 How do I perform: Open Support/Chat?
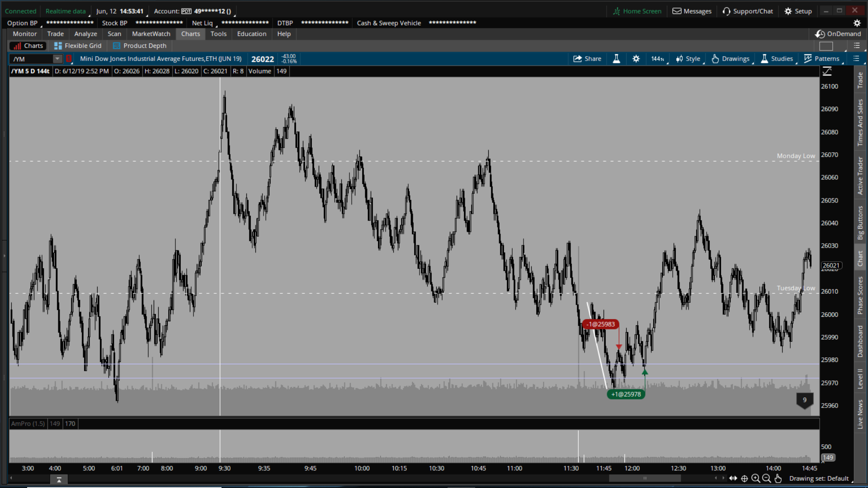click(748, 11)
